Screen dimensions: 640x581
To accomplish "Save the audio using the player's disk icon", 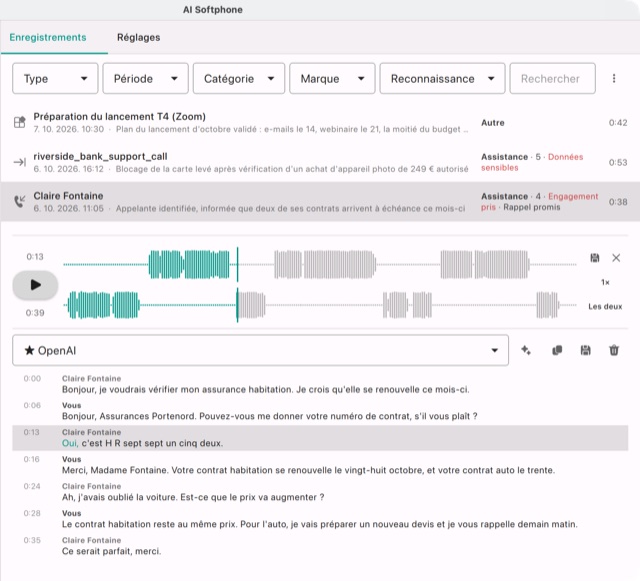I will [595, 258].
